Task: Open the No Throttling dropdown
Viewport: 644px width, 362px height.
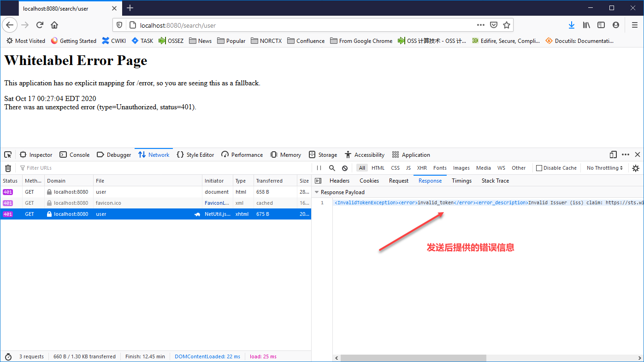Action: (605, 168)
